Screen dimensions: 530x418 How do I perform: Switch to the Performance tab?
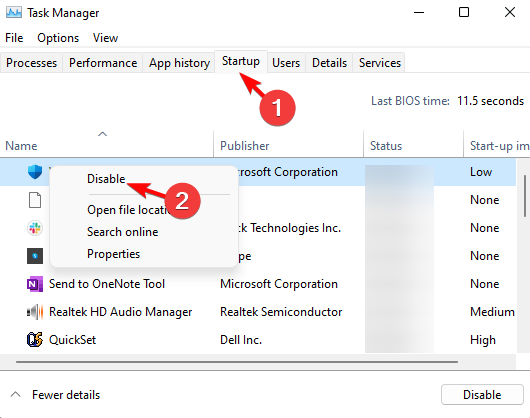coord(103,63)
